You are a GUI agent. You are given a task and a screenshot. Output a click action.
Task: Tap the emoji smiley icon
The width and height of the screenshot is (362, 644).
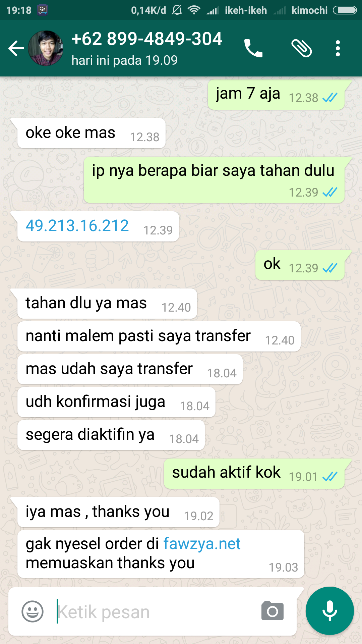[33, 611]
